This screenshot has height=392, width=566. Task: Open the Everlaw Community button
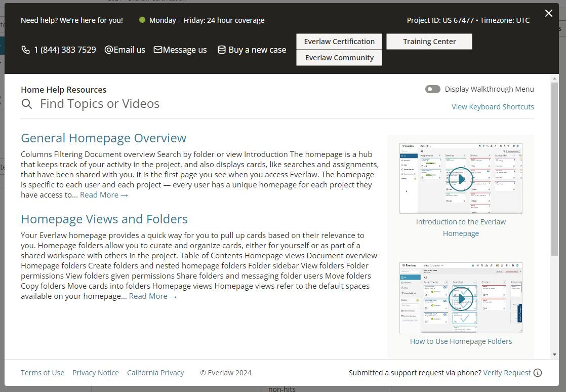(339, 58)
